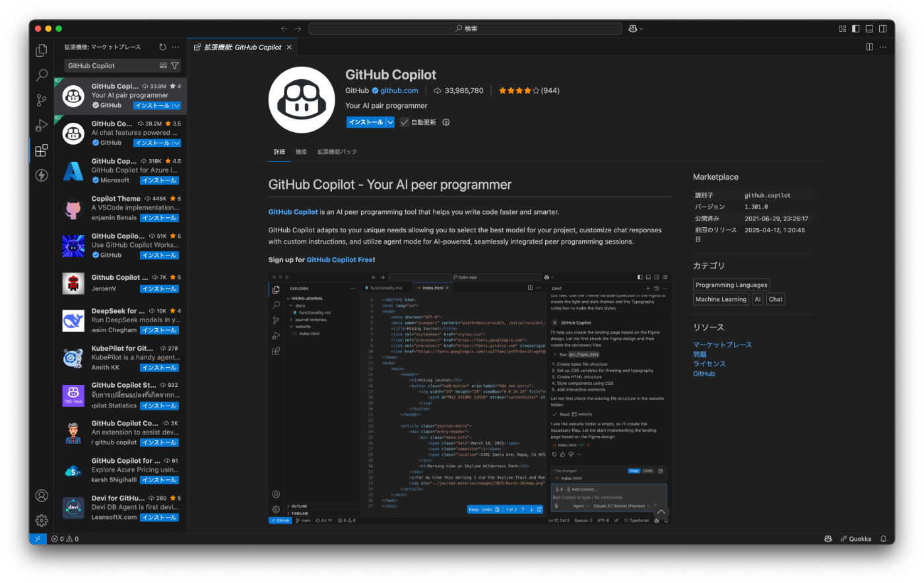Select the 拡張機能: GitHub Copilot editor tab

tap(242, 47)
